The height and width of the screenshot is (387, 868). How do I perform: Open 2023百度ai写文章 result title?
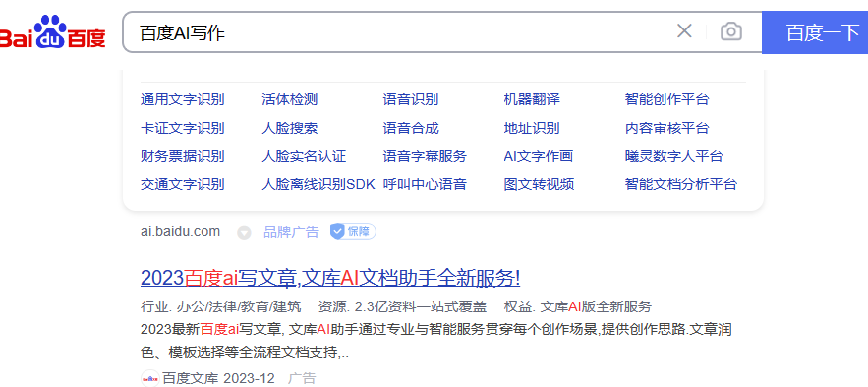330,278
